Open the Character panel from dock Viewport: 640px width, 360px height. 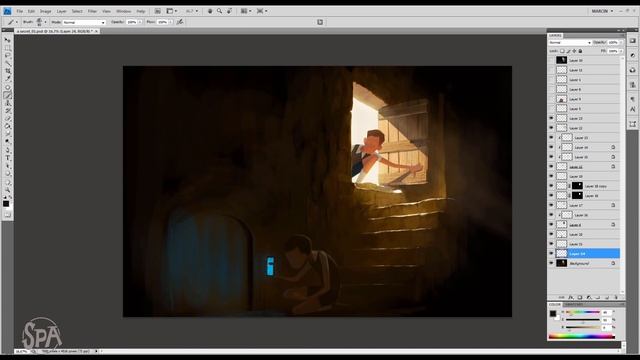click(x=633, y=109)
